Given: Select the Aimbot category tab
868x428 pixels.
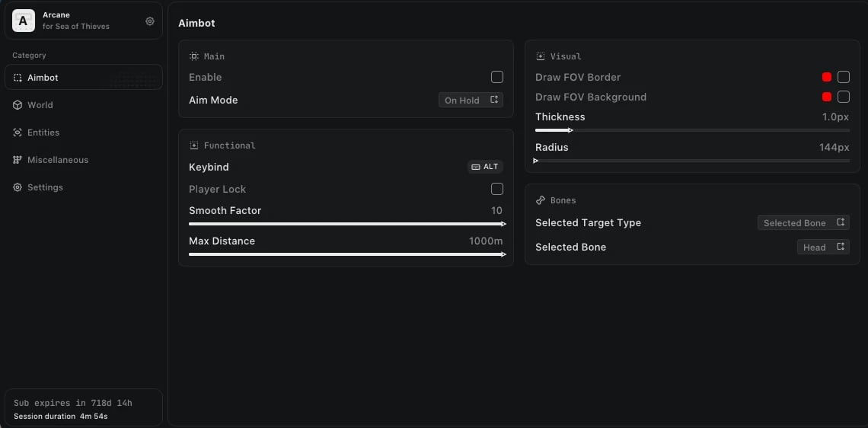Looking at the screenshot, I should 83,78.
